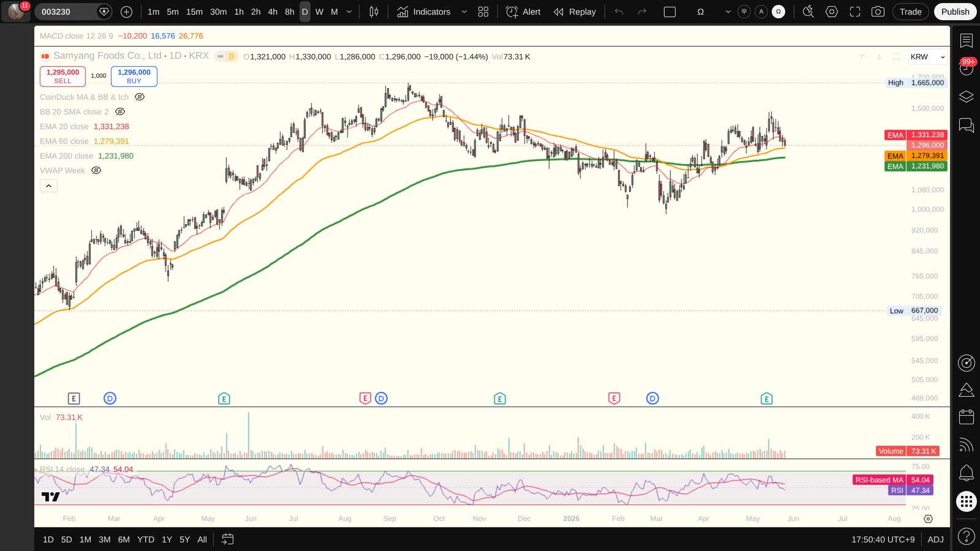This screenshot has width=980, height=551.
Task: Click the plus icon to compare symbols
Action: [126, 12]
